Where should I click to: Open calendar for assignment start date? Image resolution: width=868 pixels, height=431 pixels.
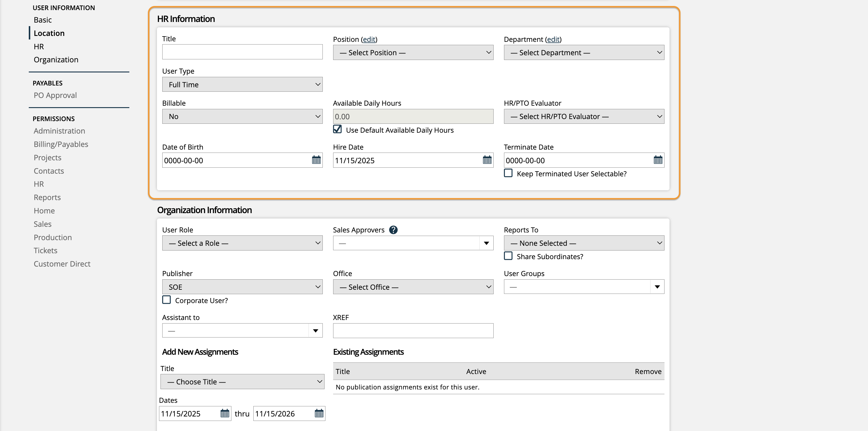(224, 413)
